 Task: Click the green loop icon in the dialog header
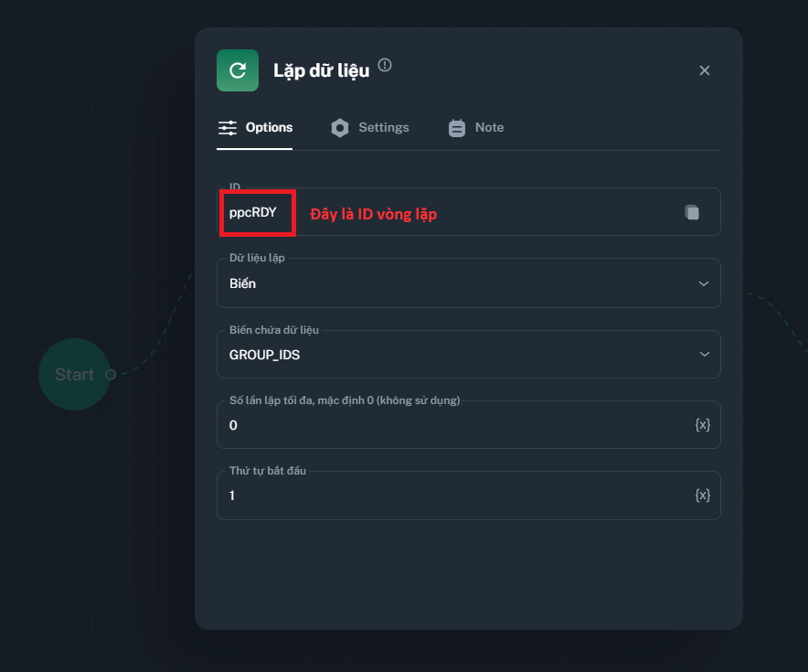237,69
